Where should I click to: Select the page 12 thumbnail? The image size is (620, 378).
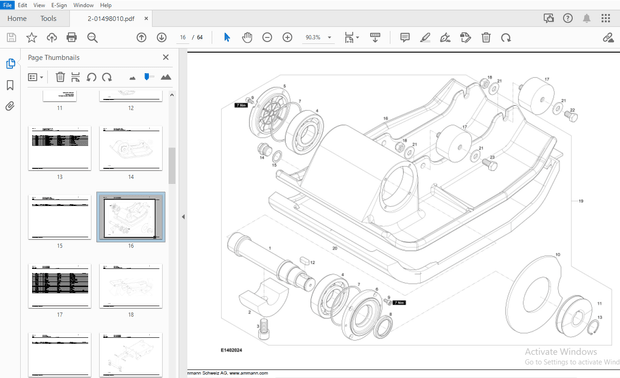click(x=131, y=96)
